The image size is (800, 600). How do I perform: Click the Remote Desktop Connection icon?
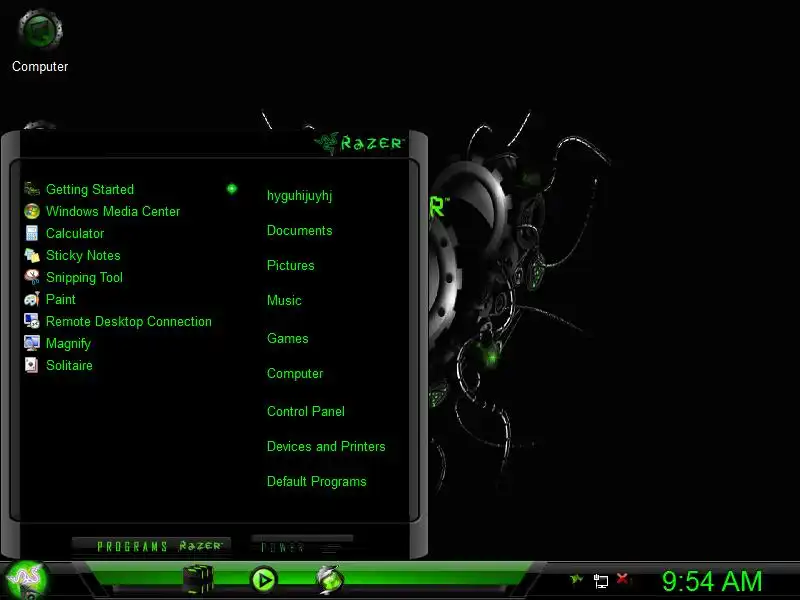coord(32,321)
